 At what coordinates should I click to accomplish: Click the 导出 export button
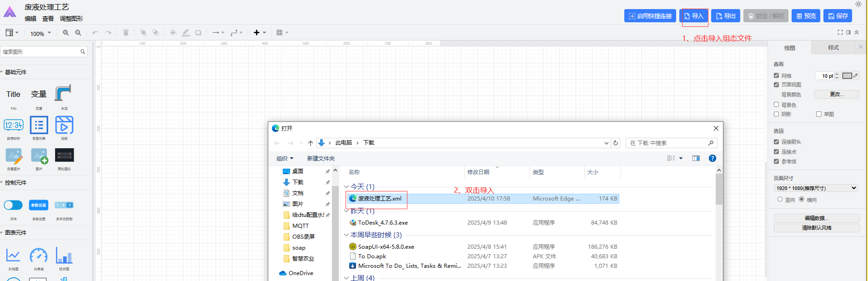tap(726, 16)
